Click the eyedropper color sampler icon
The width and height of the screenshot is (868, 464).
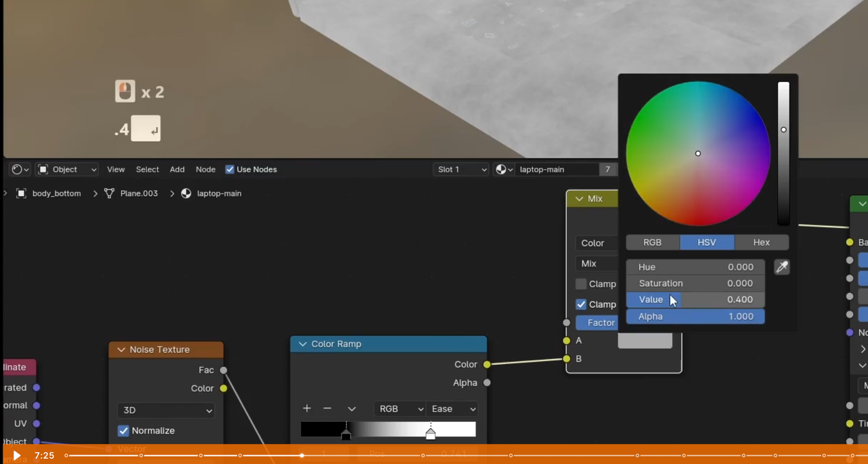[782, 267]
